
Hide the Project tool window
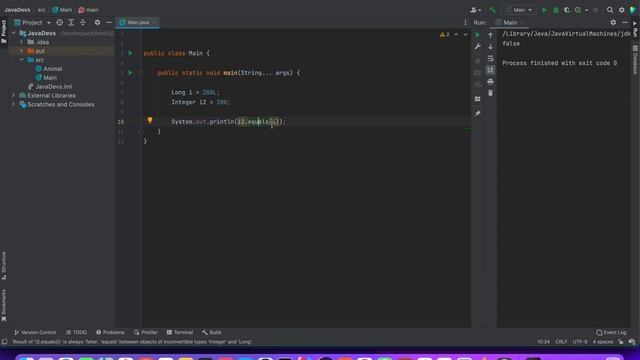[x=109, y=22]
